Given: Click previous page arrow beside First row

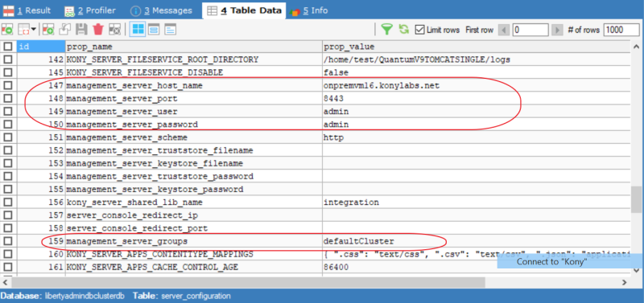Looking at the screenshot, I should 505,30.
